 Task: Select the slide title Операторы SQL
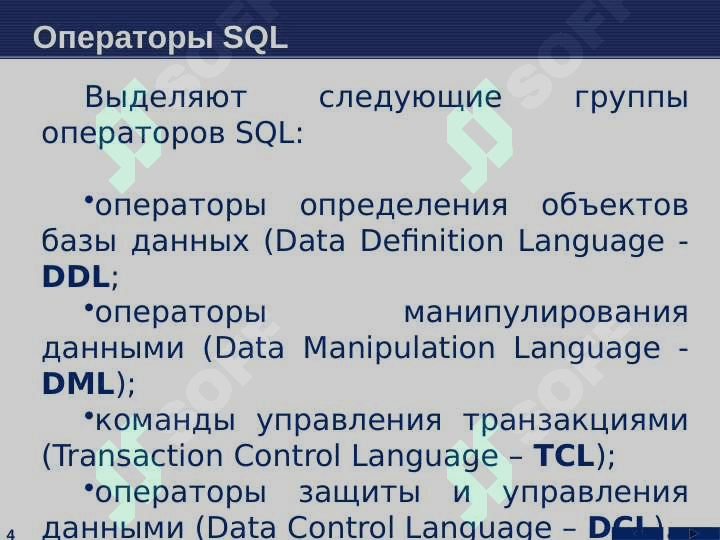pos(160,38)
